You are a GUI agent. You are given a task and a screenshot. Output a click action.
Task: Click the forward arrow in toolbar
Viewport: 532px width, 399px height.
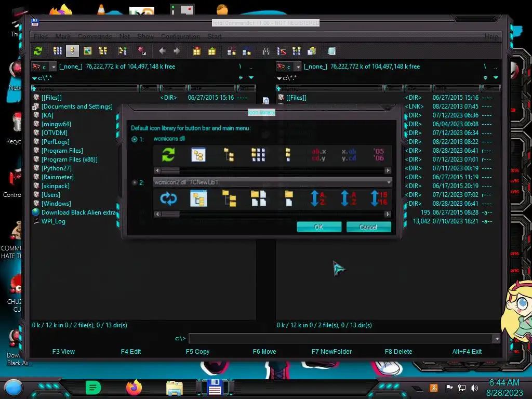click(x=177, y=51)
